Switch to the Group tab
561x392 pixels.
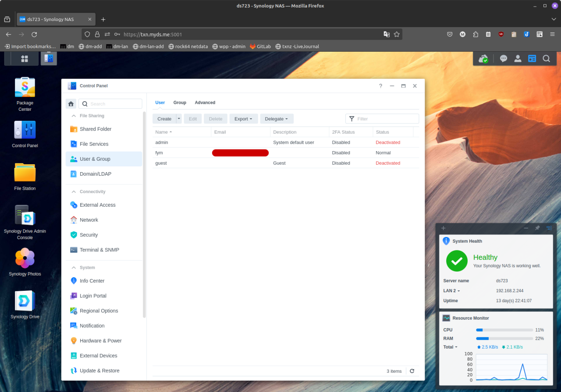pyautogui.click(x=179, y=102)
